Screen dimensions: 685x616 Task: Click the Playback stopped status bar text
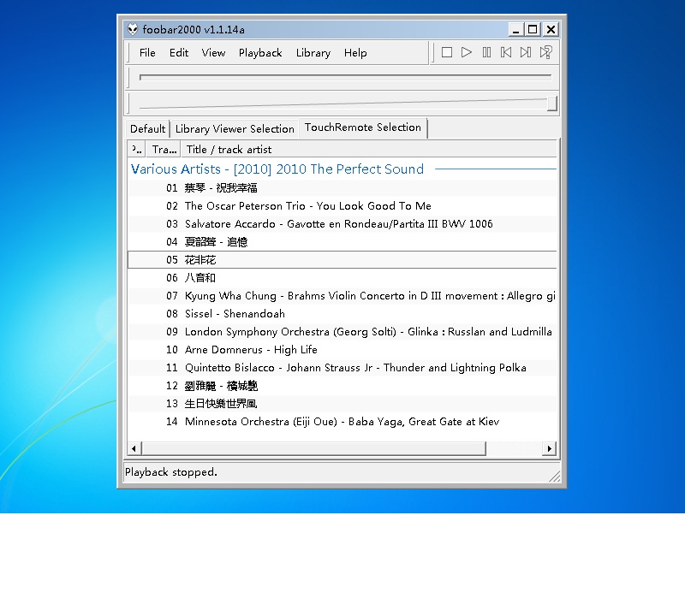170,472
